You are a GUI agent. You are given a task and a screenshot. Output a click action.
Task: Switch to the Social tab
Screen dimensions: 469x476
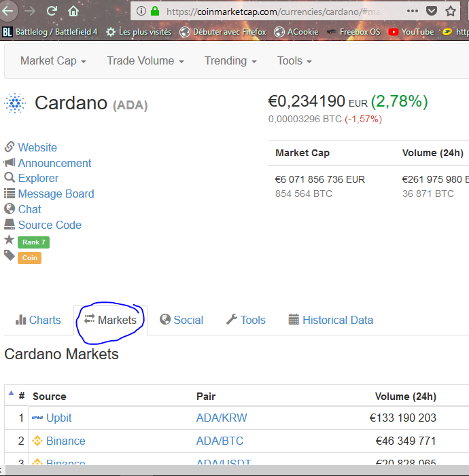[x=181, y=320]
